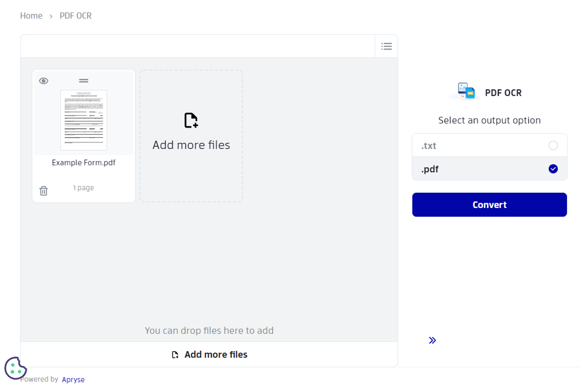Open the Apryse link at the bottom
This screenshot has height=386, width=588.
[x=73, y=379]
